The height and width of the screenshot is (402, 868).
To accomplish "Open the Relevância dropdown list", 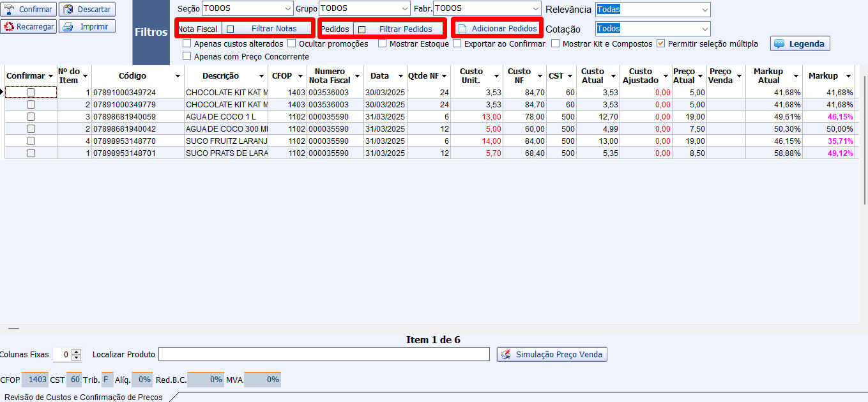I will pos(704,10).
